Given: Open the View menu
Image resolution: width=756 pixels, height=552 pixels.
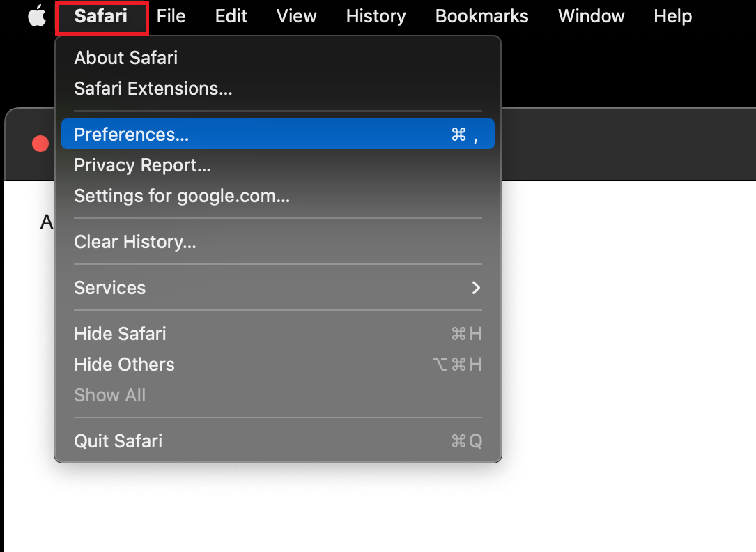Looking at the screenshot, I should pos(296,17).
